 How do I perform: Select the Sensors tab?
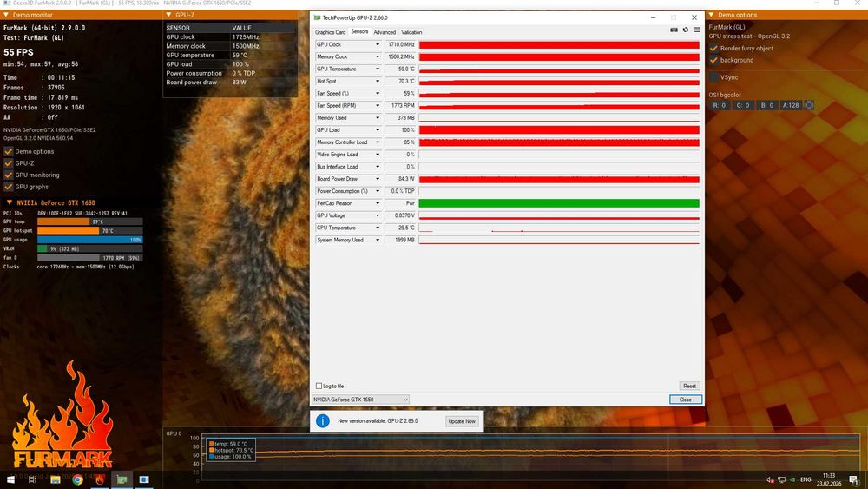click(x=359, y=31)
